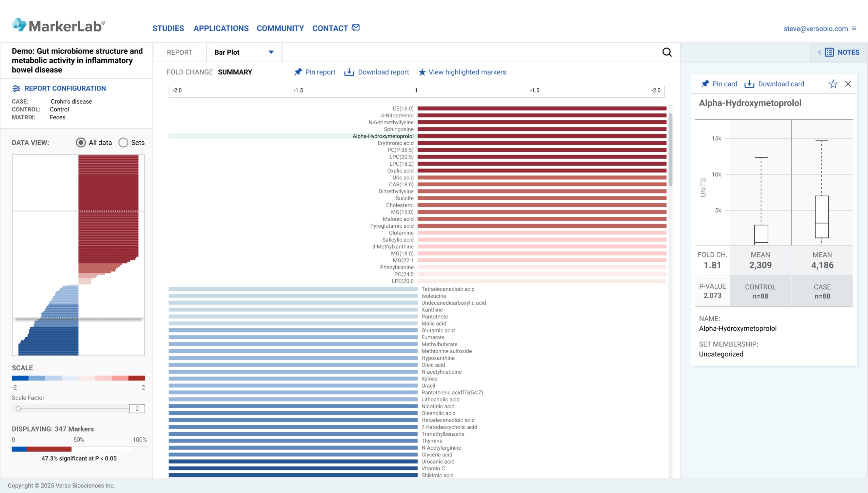Click the Scale Factor slider handle

(x=18, y=409)
